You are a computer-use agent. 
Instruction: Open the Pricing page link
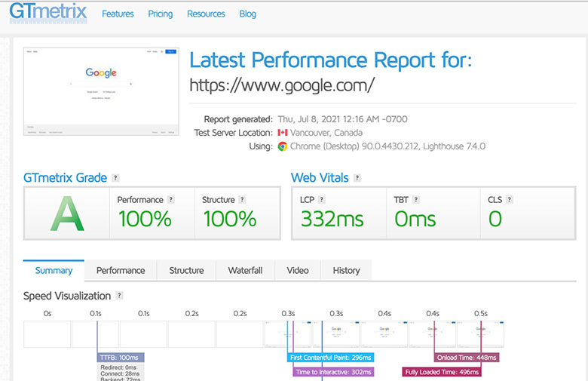point(160,14)
